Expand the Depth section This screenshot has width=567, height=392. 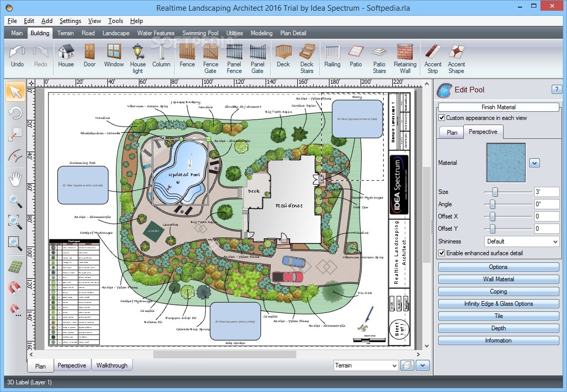click(x=498, y=328)
